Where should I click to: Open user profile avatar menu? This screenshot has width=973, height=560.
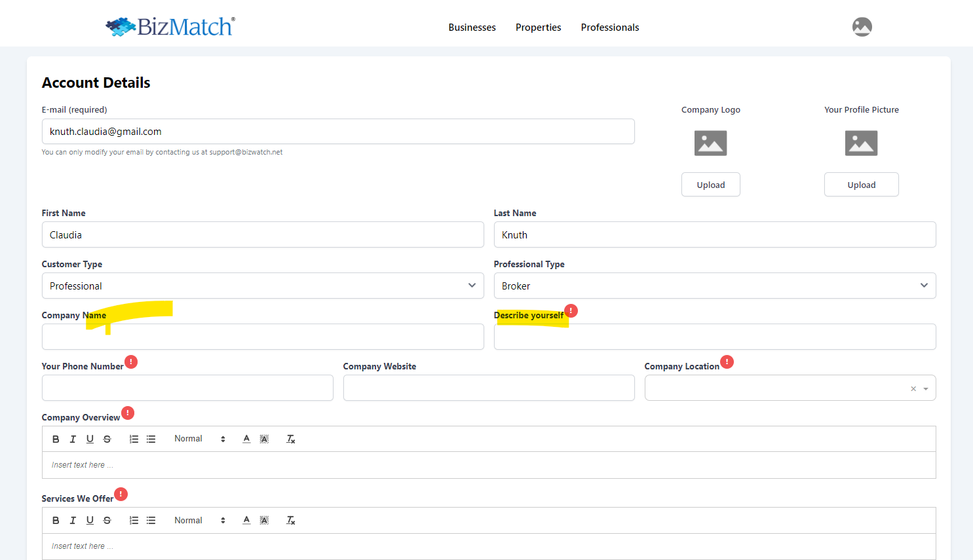862,27
